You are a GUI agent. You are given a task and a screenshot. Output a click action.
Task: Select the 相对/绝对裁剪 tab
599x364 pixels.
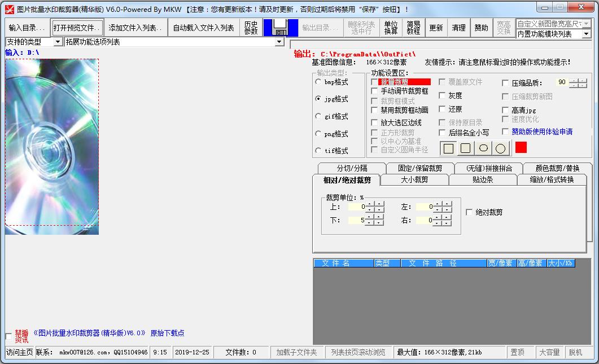(347, 180)
